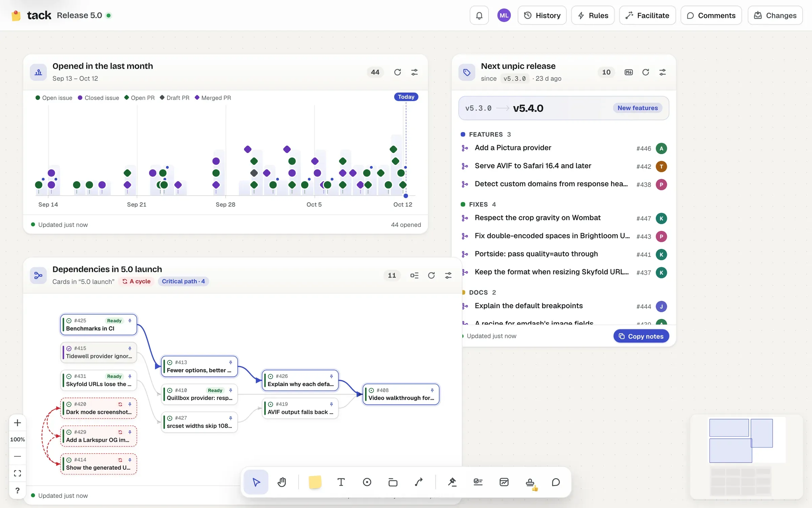812x508 pixels.
Task: Toggle the A cycle filter chip
Action: [136, 281]
